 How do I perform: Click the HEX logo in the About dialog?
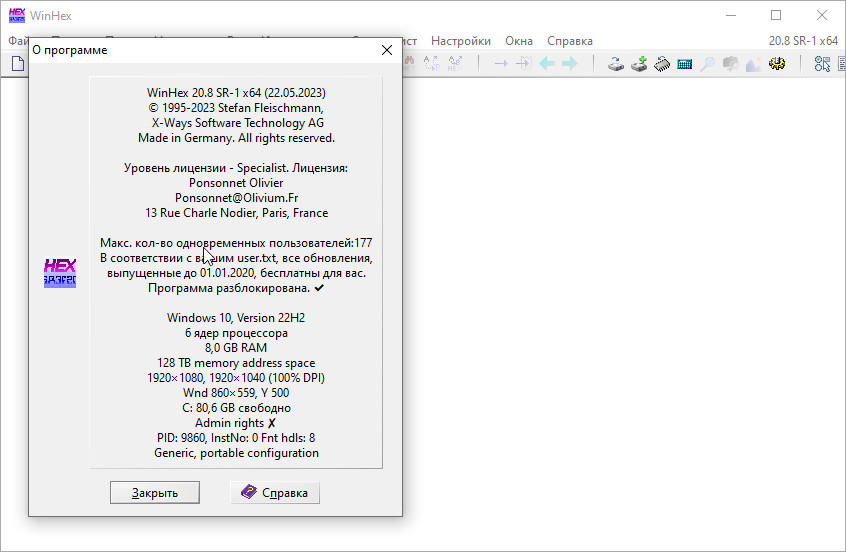pos(60,272)
